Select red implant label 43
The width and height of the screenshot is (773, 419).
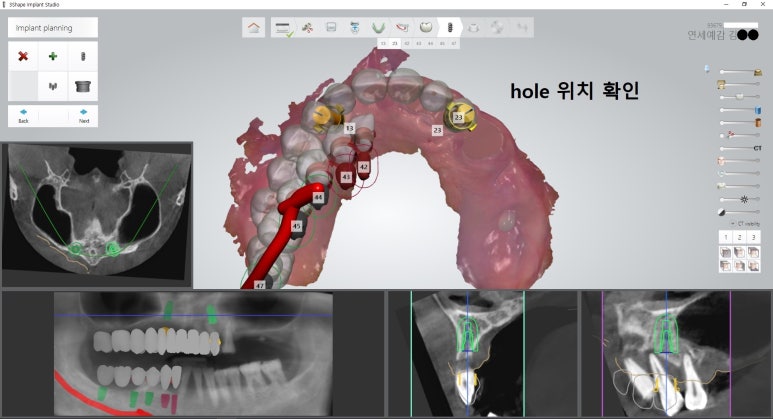point(346,176)
